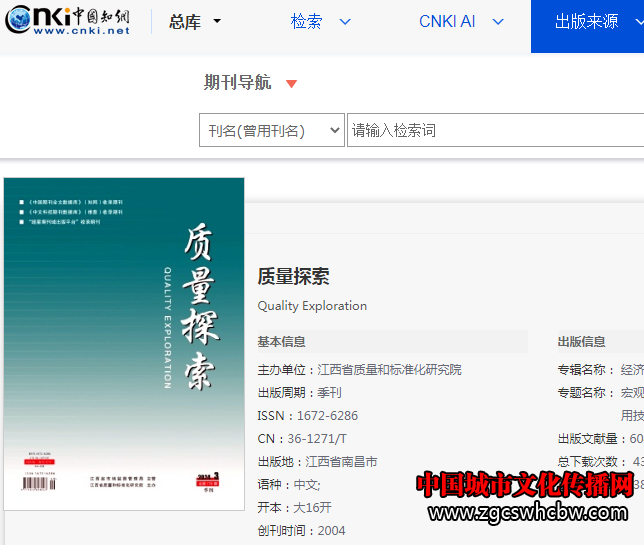The height and width of the screenshot is (545, 644).
Task: Switch to the 出版来源 navigation tab
Action: coord(587,22)
